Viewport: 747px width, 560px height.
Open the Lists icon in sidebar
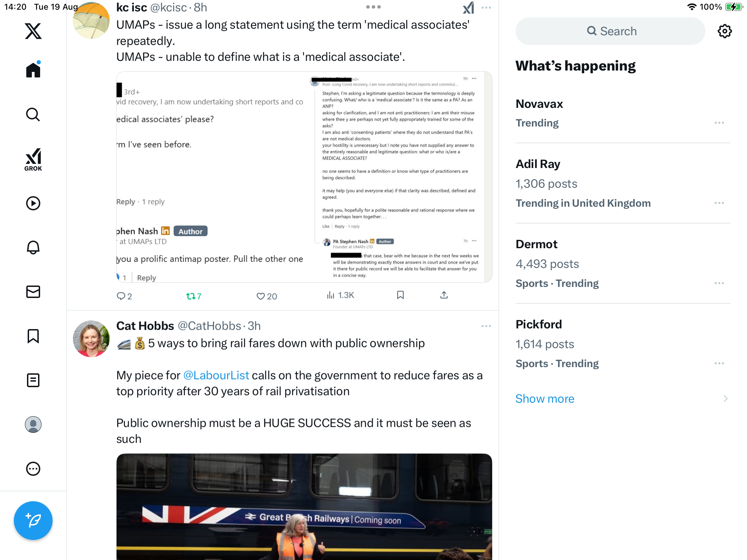click(33, 380)
